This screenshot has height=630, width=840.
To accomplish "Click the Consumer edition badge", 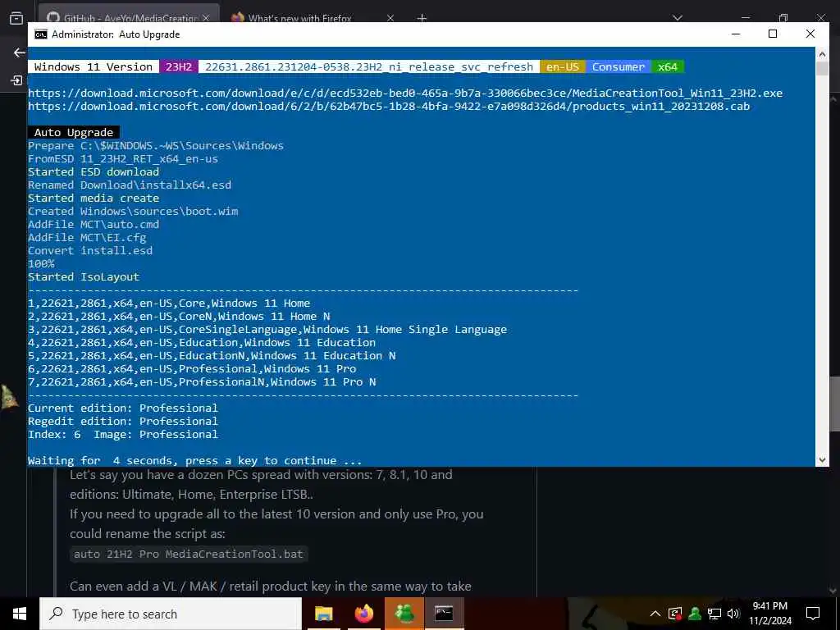I will click(619, 67).
